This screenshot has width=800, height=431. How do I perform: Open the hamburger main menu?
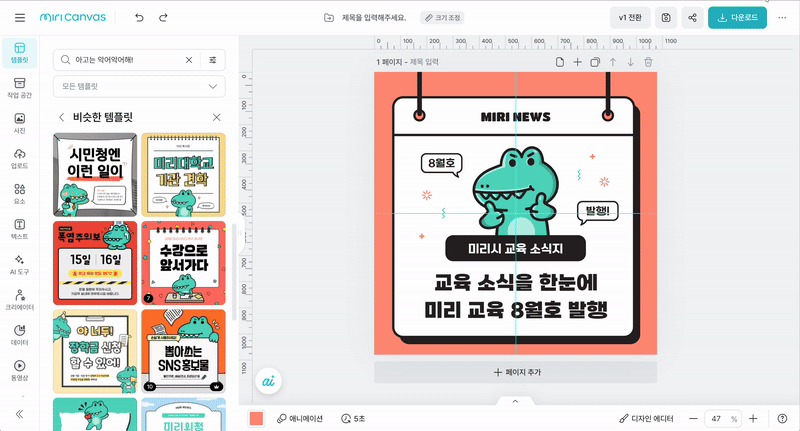tap(20, 18)
